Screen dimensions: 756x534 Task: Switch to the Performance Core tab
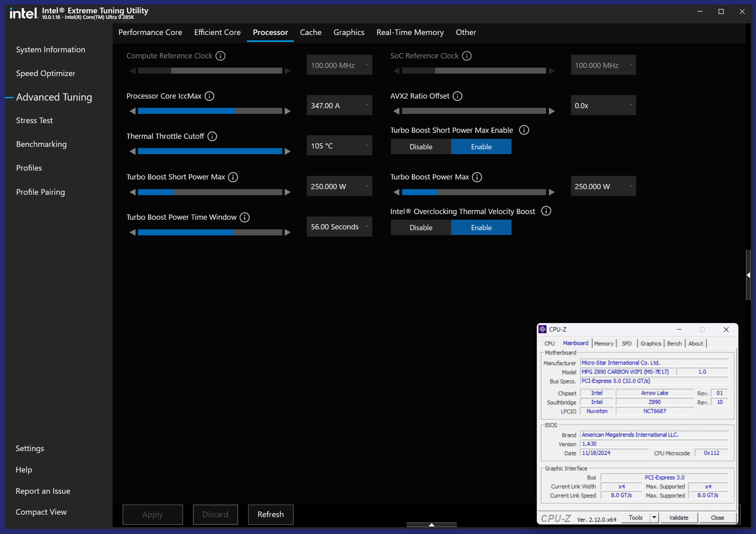[x=150, y=32]
